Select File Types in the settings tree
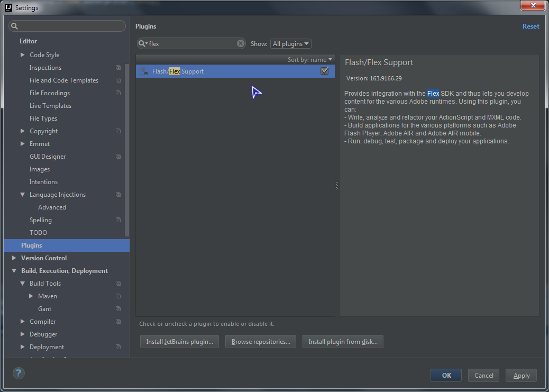Screen dimensions: 549x392 point(43,118)
